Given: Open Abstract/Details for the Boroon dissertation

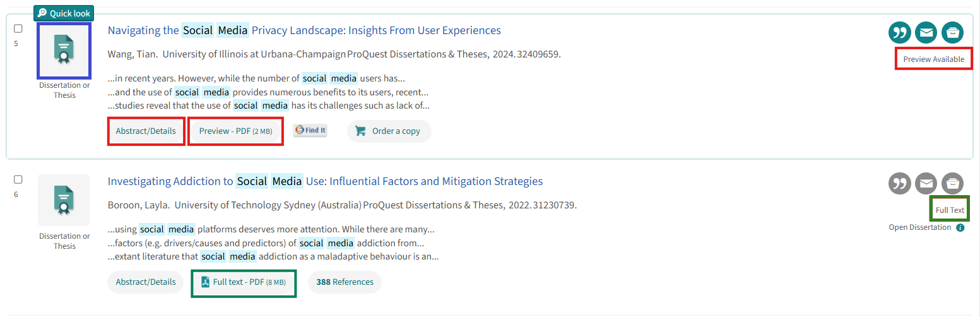Looking at the screenshot, I should pos(146,282).
